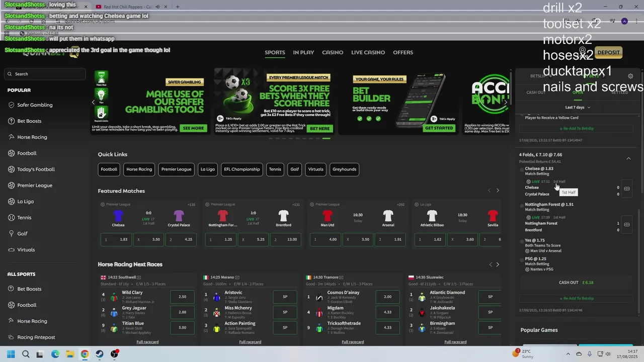Open Nottingham Forest v Brentford match tracker icon
The image size is (644, 362).
tap(627, 224)
